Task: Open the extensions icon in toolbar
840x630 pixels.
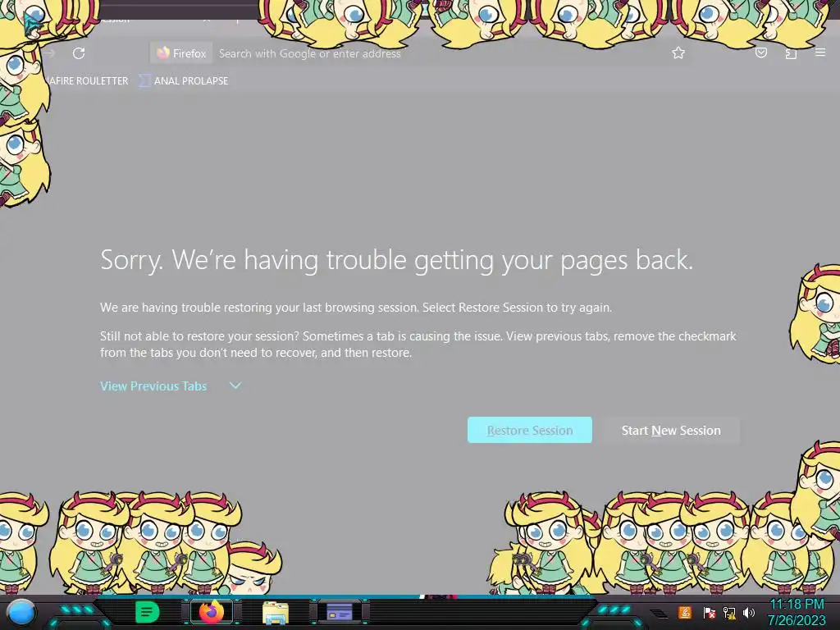Action: tap(791, 53)
